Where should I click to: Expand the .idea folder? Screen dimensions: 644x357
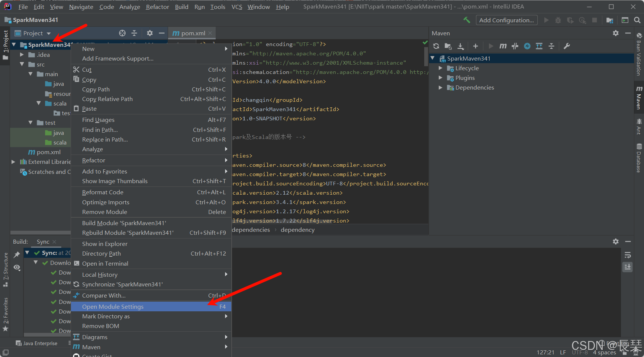pos(22,55)
